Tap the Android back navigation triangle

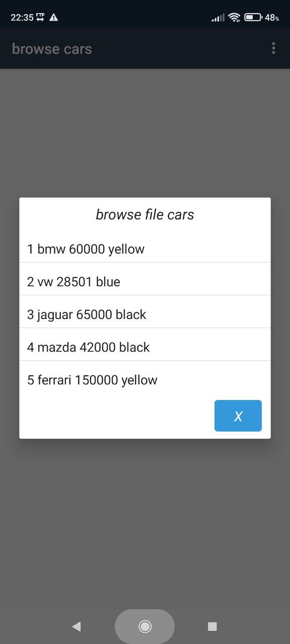77,626
